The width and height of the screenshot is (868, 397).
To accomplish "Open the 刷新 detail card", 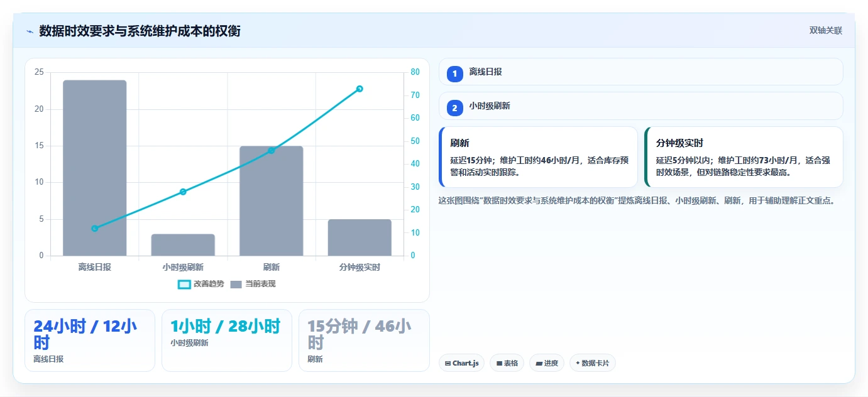I will [x=538, y=157].
